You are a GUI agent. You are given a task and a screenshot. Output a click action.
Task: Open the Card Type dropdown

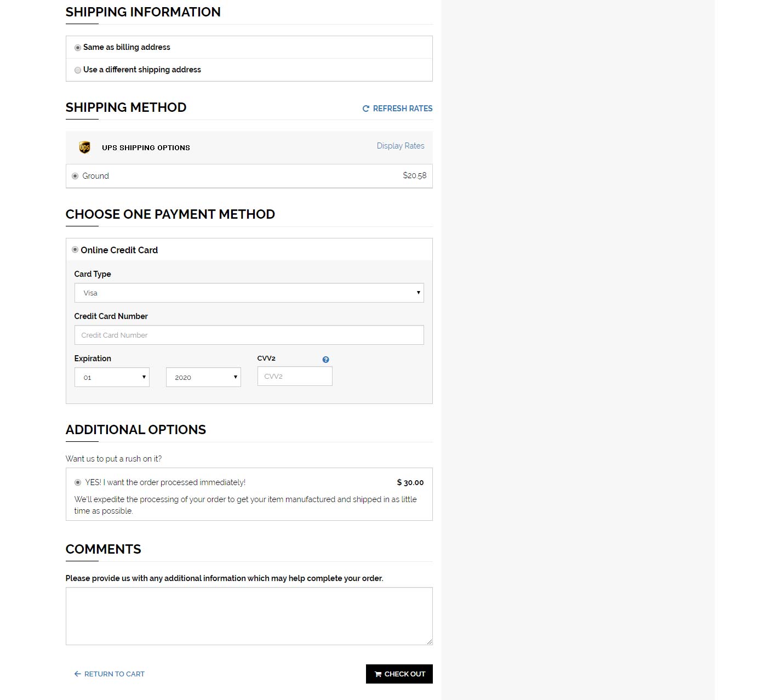point(249,293)
